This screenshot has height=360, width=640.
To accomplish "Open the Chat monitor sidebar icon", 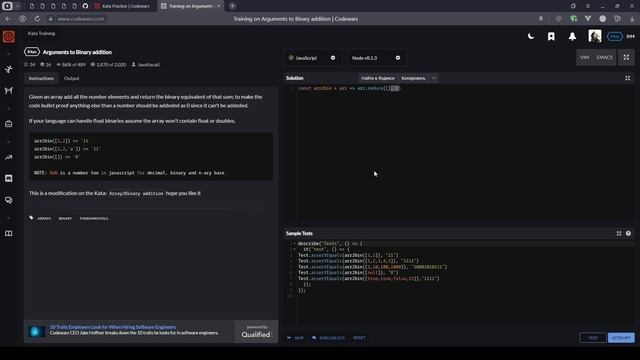I will (x=9, y=178).
